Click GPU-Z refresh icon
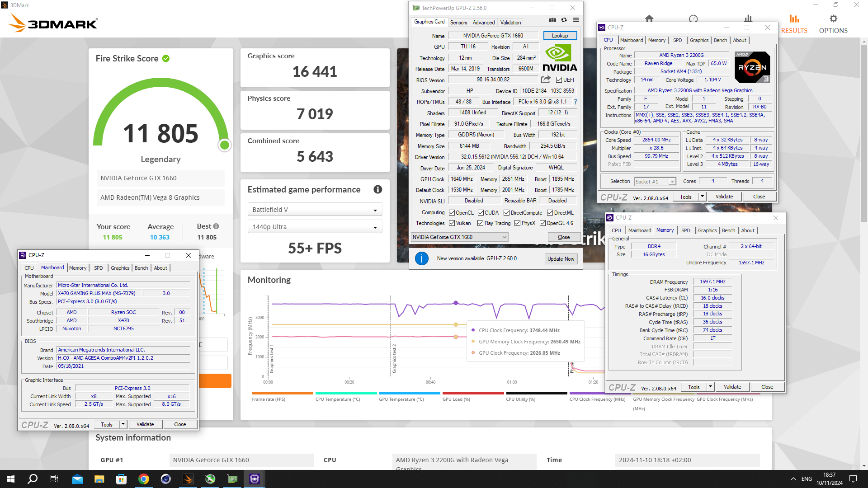The height and width of the screenshot is (488, 868). click(564, 20)
